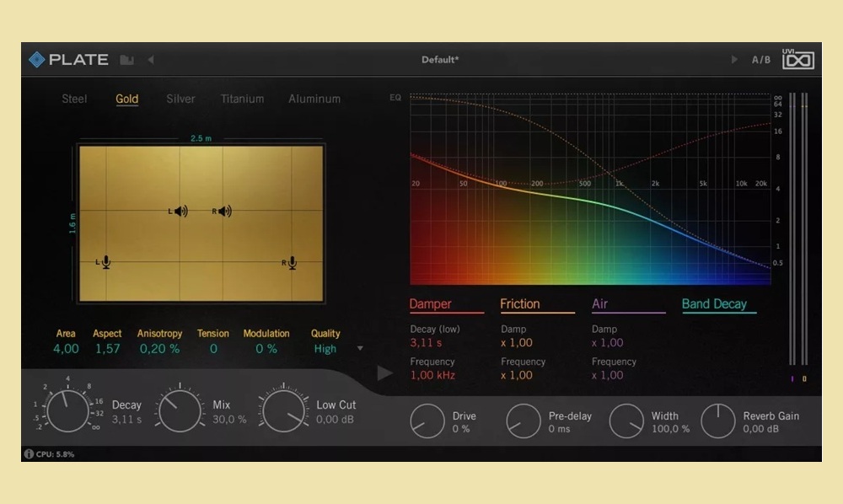
Task: Toggle A/B comparison
Action: (x=761, y=60)
